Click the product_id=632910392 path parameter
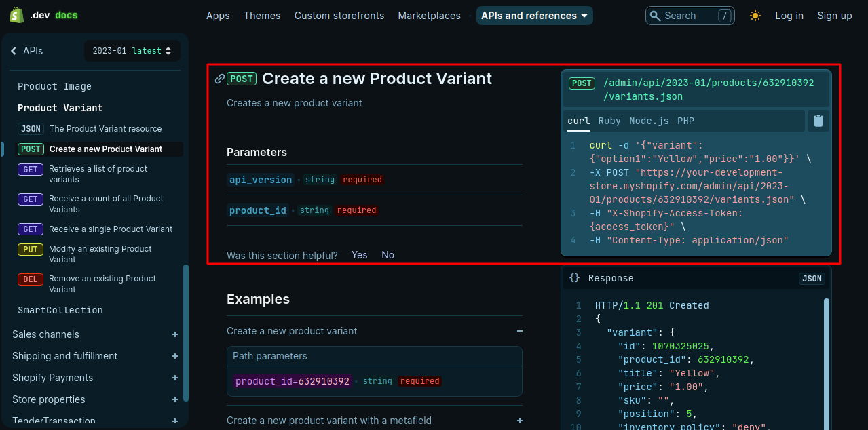868x430 pixels. pyautogui.click(x=293, y=381)
